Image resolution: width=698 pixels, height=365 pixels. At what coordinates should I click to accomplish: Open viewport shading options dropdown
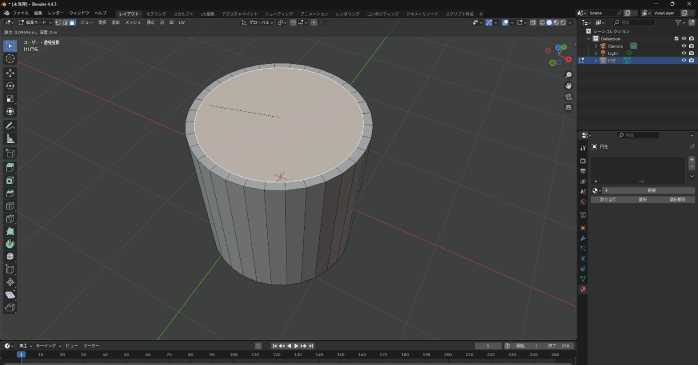pos(570,22)
